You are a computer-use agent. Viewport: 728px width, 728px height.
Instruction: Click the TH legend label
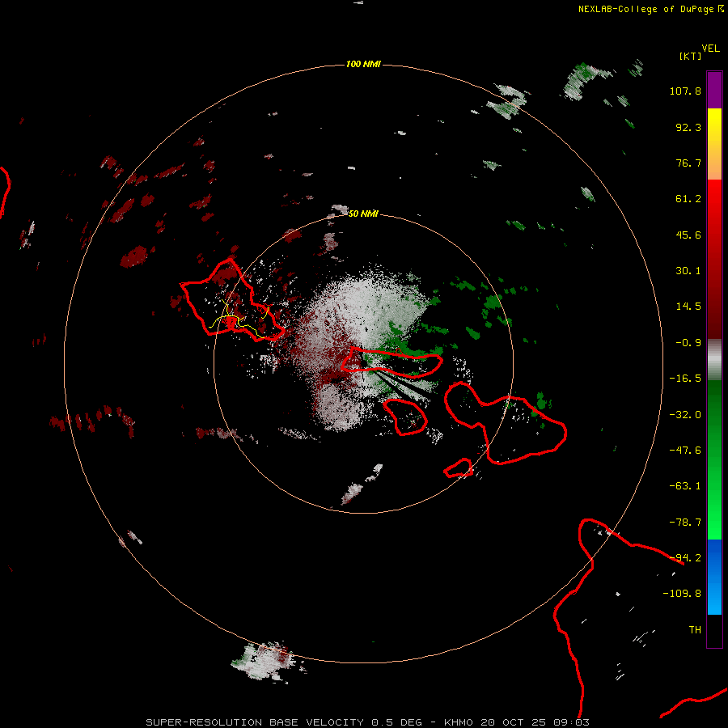(x=695, y=630)
